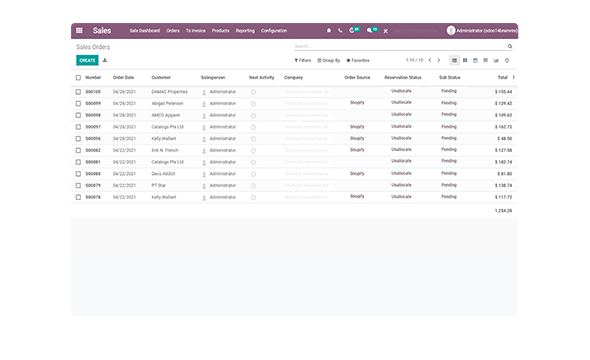Click the notification bell icon

(x=328, y=30)
